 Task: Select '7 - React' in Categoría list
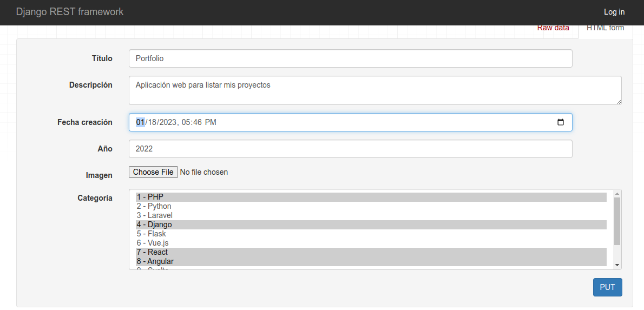pyautogui.click(x=371, y=252)
